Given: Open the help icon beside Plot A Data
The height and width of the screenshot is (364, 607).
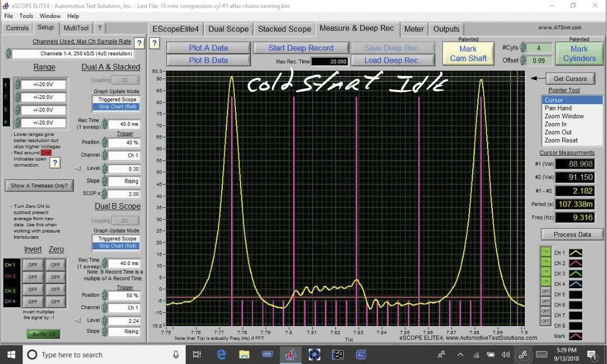Looking at the screenshot, I should 154,43.
